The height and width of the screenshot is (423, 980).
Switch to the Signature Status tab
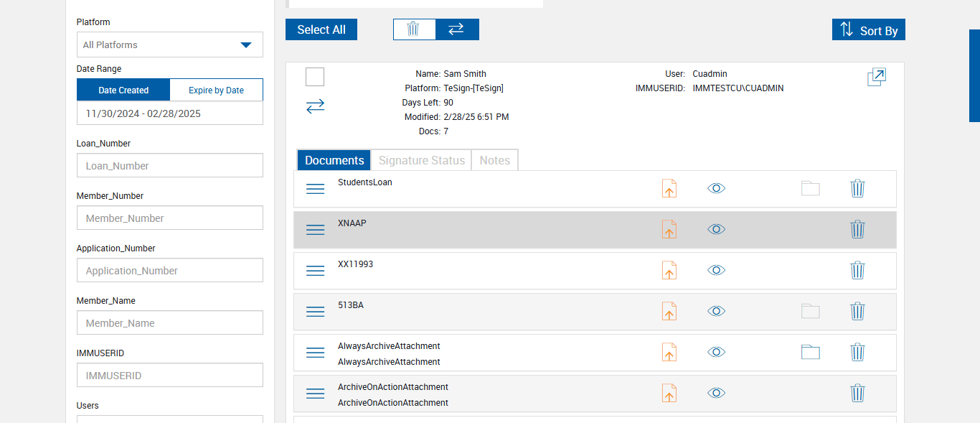pyautogui.click(x=422, y=161)
